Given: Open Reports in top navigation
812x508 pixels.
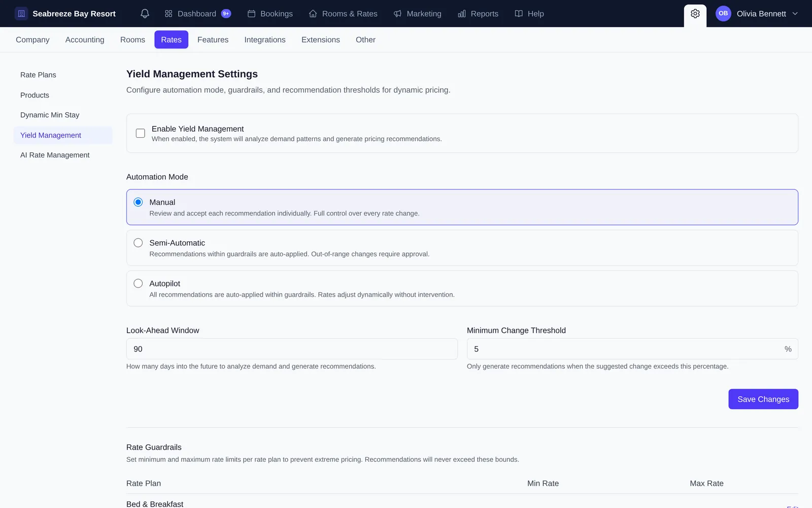Looking at the screenshot, I should [x=478, y=14].
